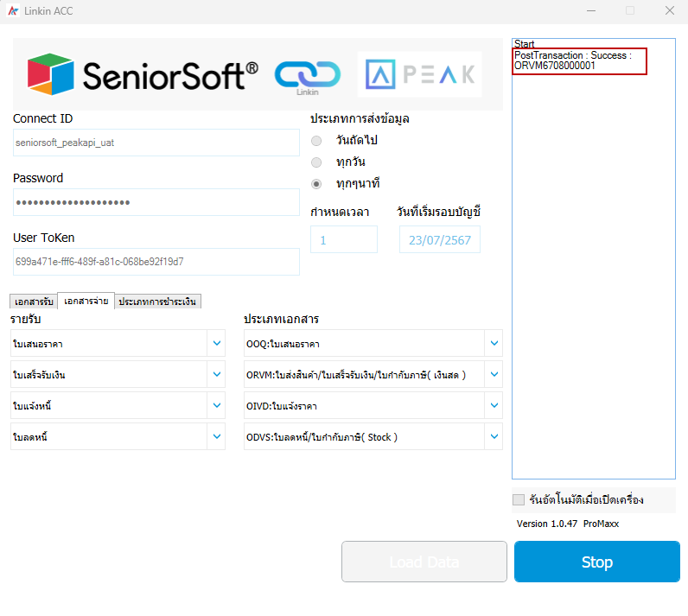Click the Linkin ACC title bar app icon
The height and width of the screenshot is (616, 688).
point(13,11)
